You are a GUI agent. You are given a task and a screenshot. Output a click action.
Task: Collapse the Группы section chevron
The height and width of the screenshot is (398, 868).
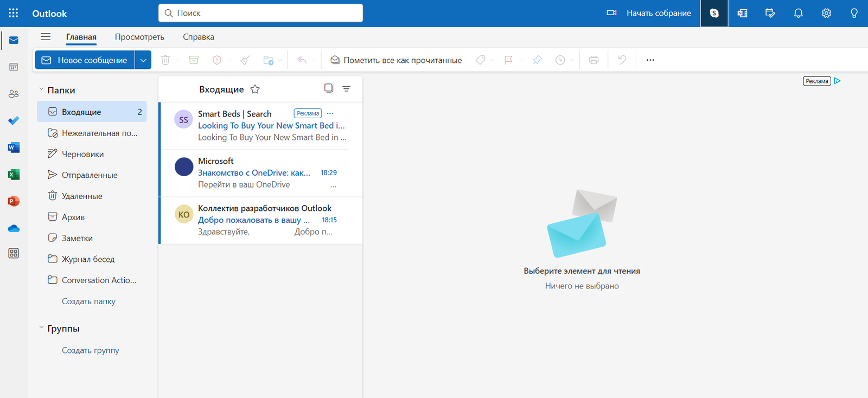click(x=41, y=328)
